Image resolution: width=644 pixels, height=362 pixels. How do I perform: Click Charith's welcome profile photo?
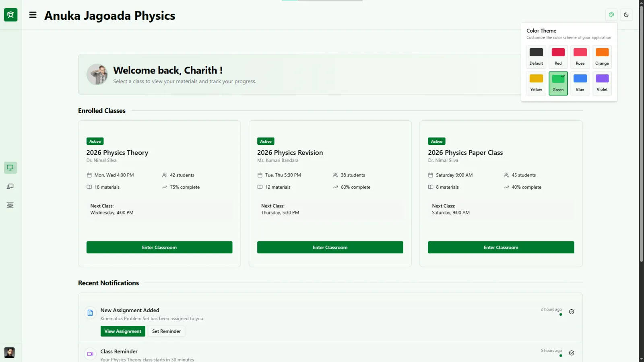tap(97, 74)
